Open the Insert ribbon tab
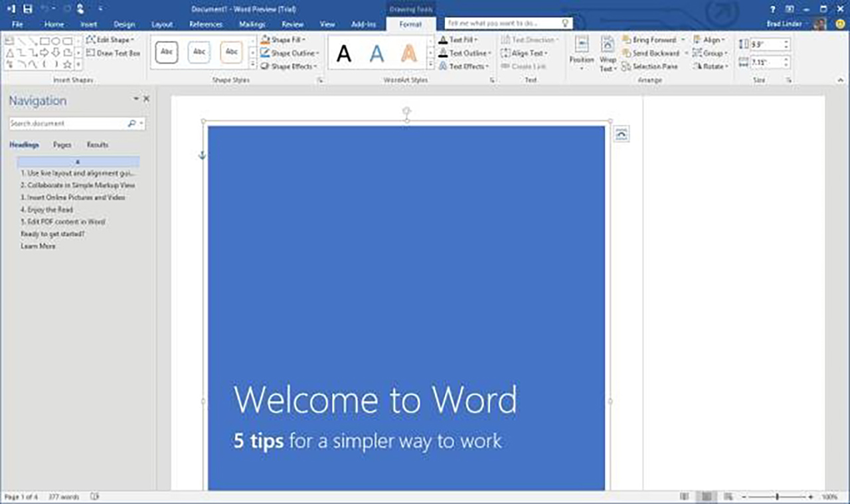850x504 pixels. (x=89, y=25)
